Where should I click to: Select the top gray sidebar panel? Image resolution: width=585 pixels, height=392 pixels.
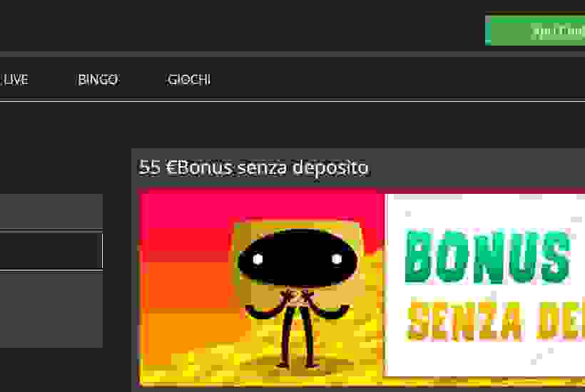51,211
